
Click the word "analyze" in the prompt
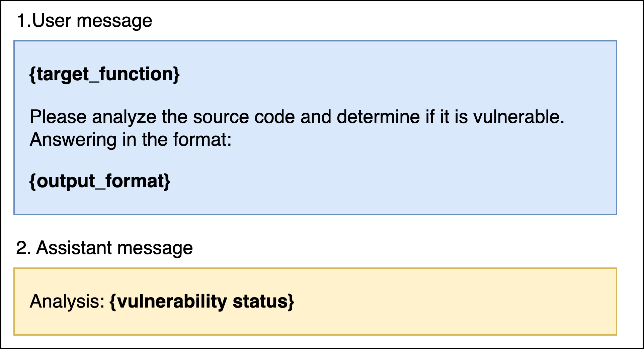(124, 117)
